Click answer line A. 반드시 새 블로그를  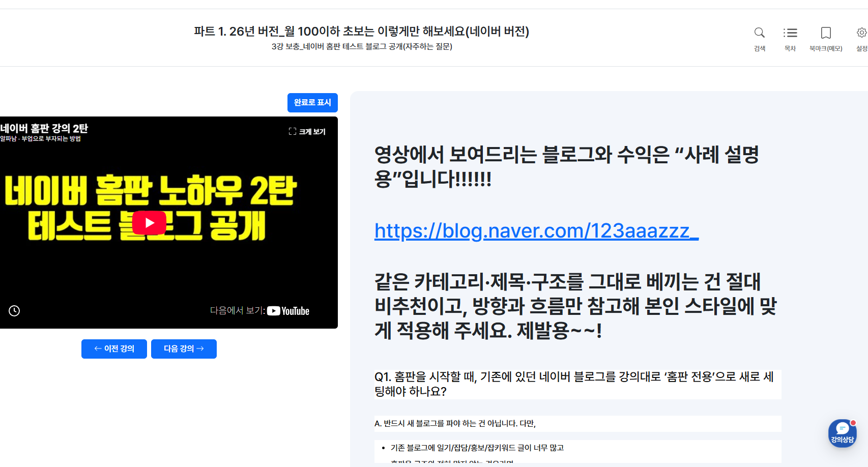pyautogui.click(x=455, y=424)
